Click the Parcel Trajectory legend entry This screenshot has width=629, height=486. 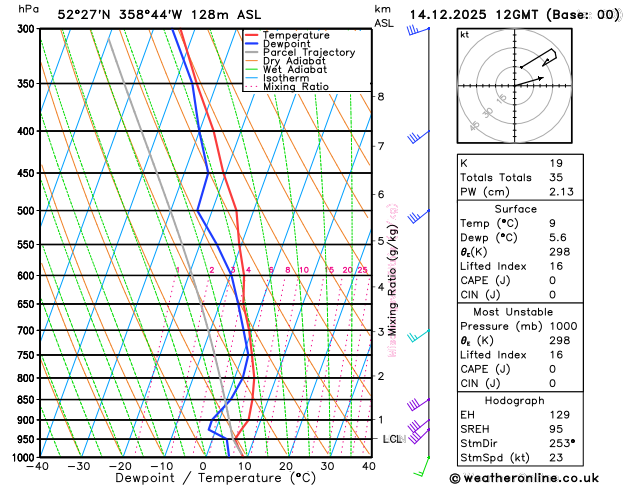[300, 53]
